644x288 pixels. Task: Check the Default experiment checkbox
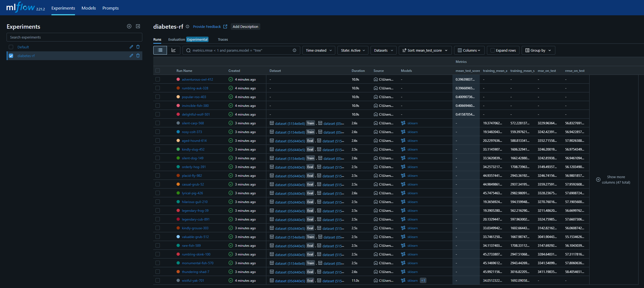[11, 47]
